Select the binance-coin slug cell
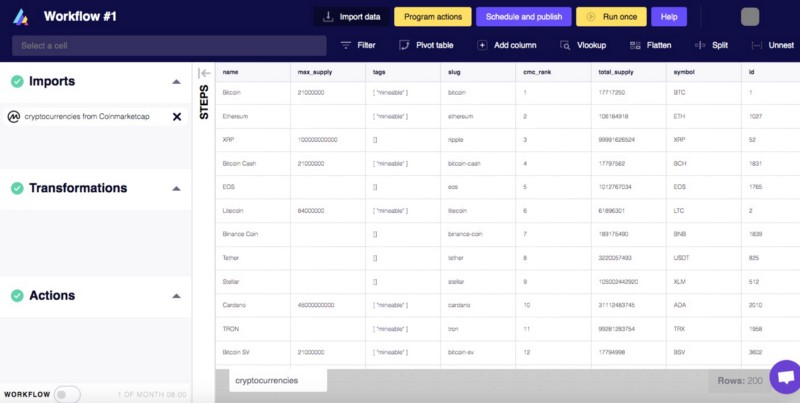The width and height of the screenshot is (800, 403). [x=478, y=234]
